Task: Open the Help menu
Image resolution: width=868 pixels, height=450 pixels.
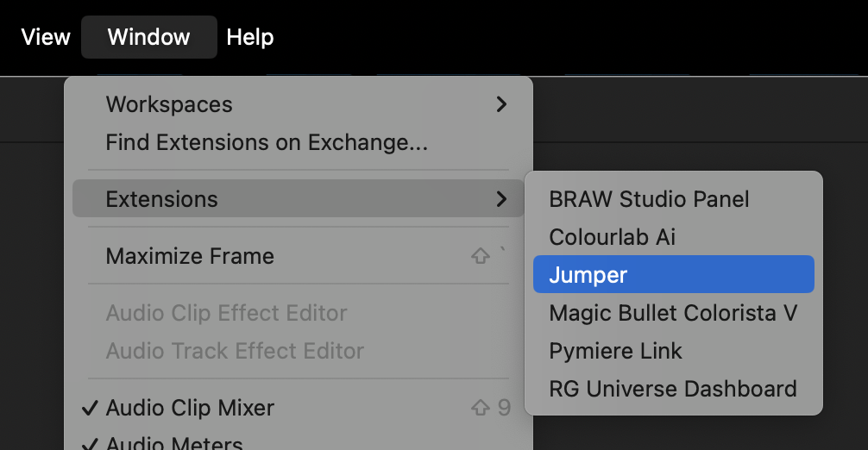Action: 250,37
